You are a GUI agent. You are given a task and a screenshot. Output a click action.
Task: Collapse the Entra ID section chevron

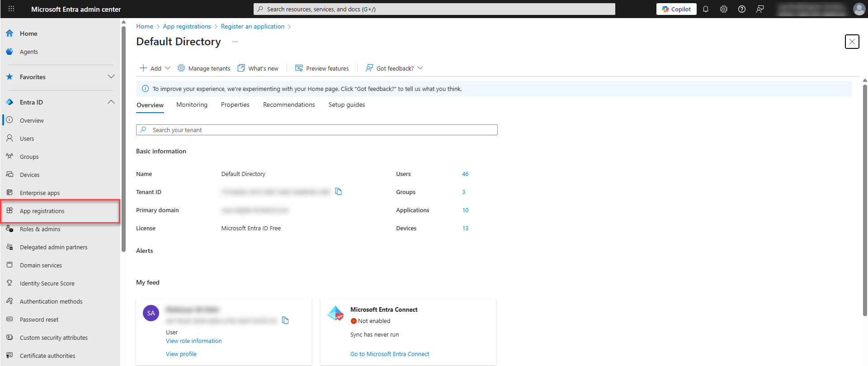111,102
